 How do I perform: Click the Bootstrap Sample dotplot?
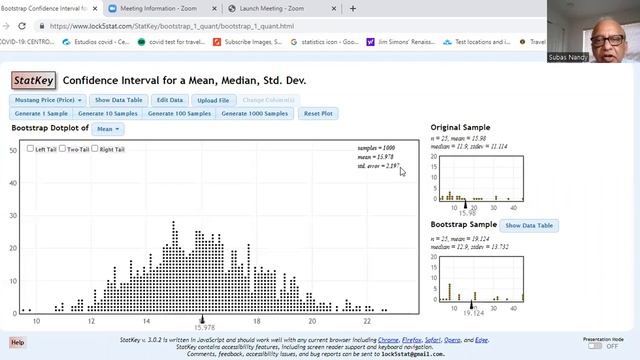(x=481, y=279)
